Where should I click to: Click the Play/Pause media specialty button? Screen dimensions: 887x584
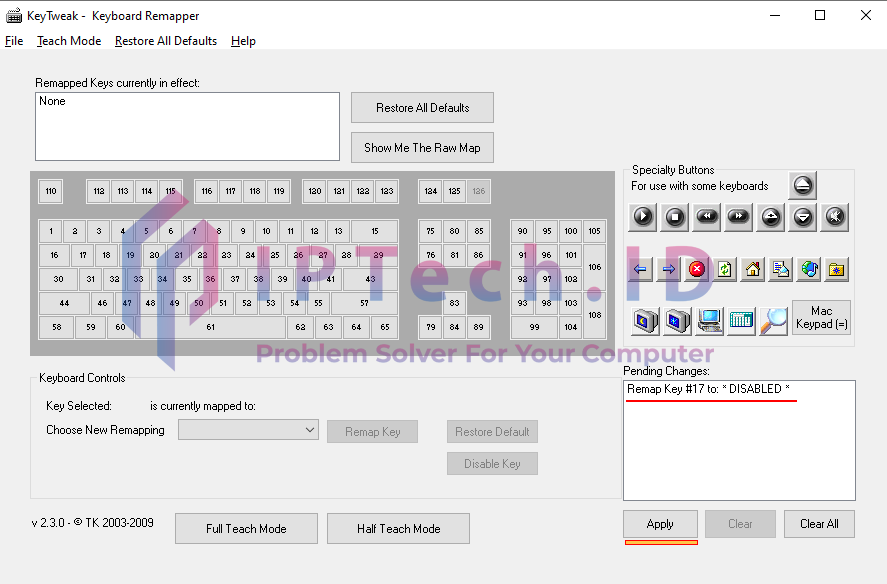click(643, 217)
